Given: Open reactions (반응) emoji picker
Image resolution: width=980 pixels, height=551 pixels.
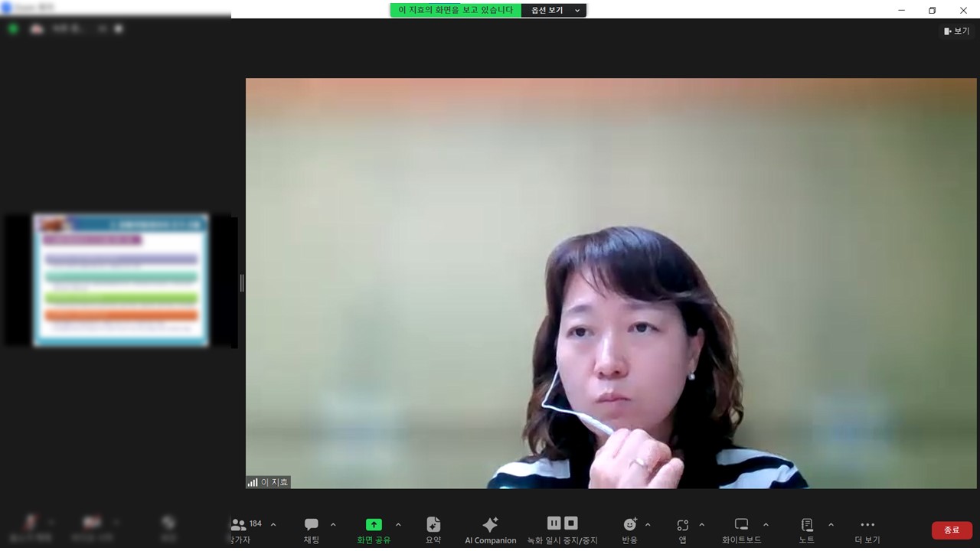Looking at the screenshot, I should coord(630,530).
